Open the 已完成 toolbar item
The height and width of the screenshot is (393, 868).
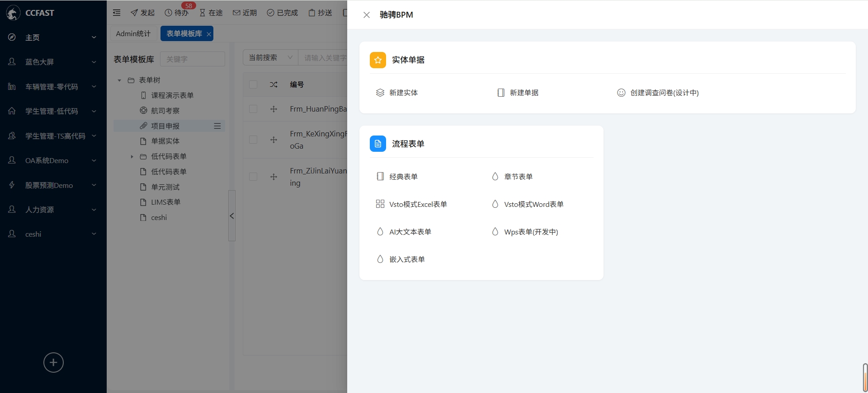[x=283, y=13]
